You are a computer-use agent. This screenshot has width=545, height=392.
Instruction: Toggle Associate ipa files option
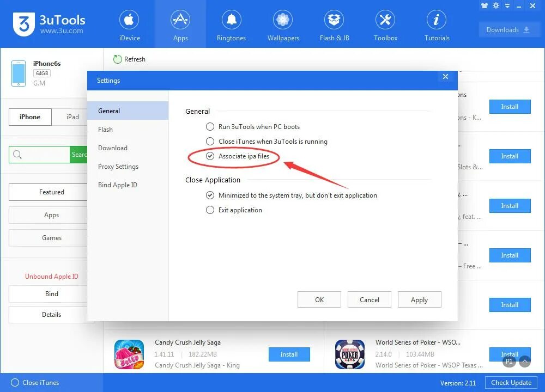[210, 156]
